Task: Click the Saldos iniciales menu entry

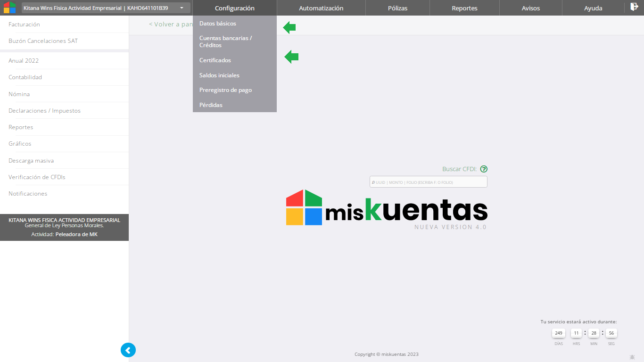Action: click(x=219, y=75)
